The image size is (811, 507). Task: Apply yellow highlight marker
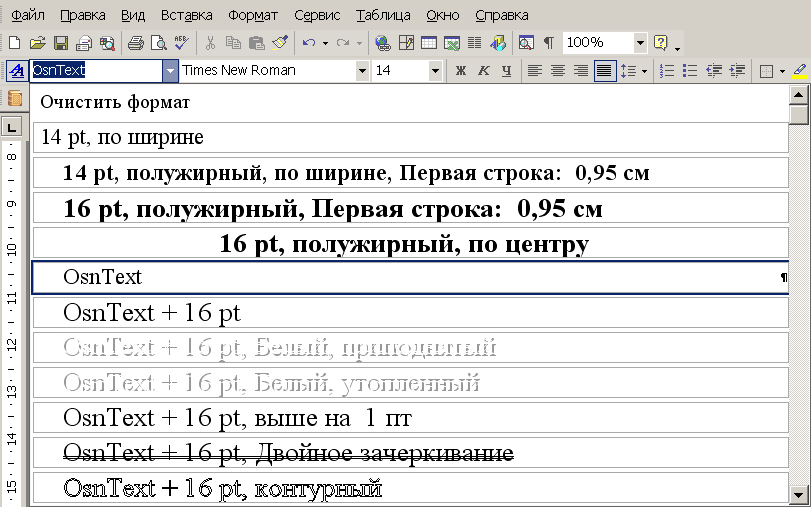click(800, 71)
